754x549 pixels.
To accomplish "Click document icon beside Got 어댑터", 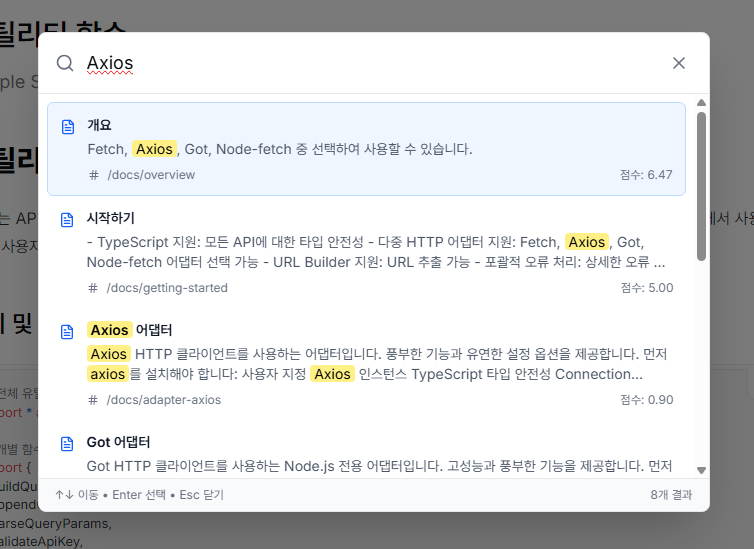I will pyautogui.click(x=67, y=444).
